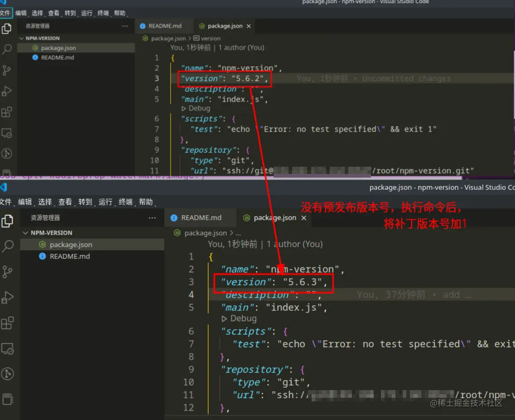Click line number 3 in upper editor
Image resolution: width=515 pixels, height=420 pixels.
tap(157, 78)
